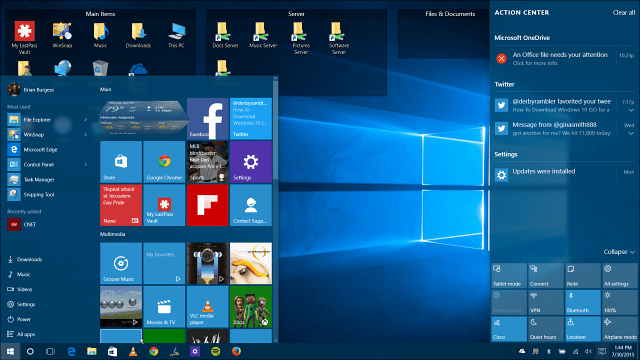Click the Start menu tiles scrollbar
Viewport: 640px width, 360px height.
click(x=276, y=131)
